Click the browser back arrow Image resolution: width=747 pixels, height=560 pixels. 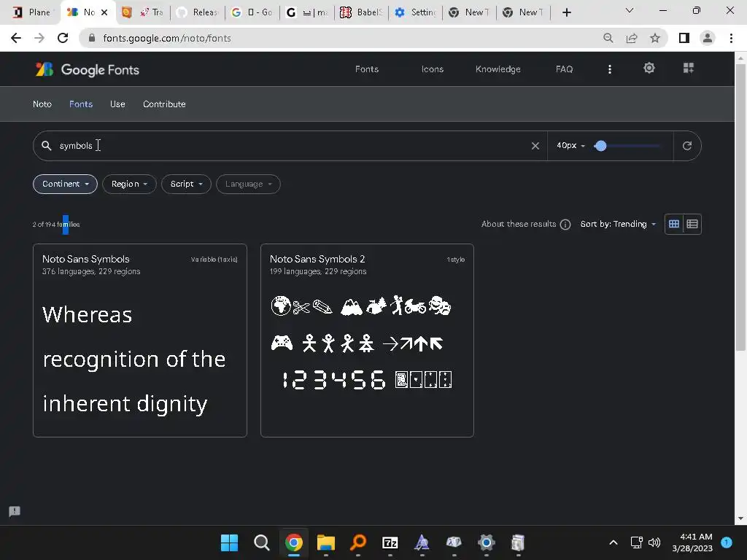click(x=16, y=38)
